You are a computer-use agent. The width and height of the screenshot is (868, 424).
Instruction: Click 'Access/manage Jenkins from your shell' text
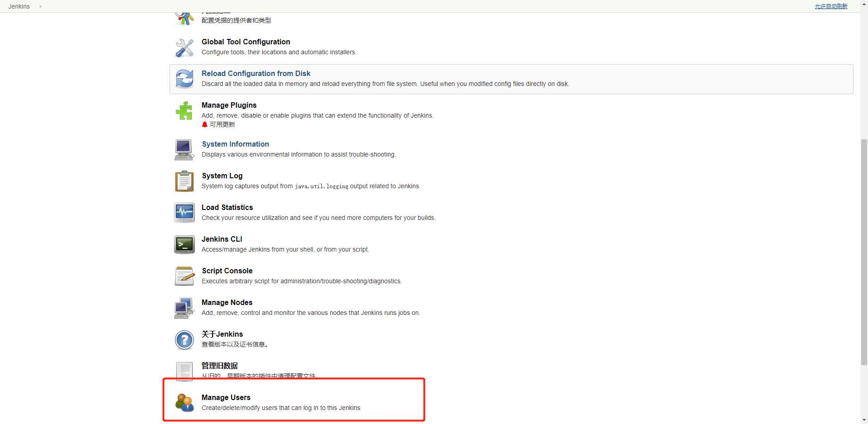click(285, 249)
